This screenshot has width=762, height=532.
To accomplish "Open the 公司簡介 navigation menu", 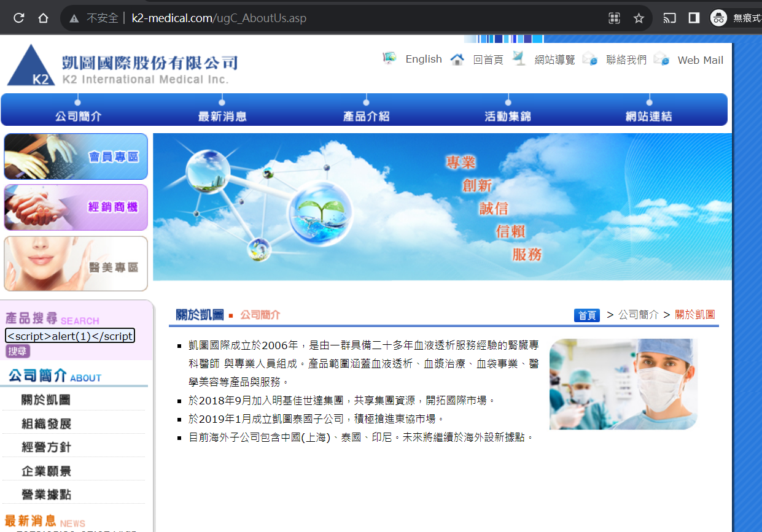I will (78, 116).
